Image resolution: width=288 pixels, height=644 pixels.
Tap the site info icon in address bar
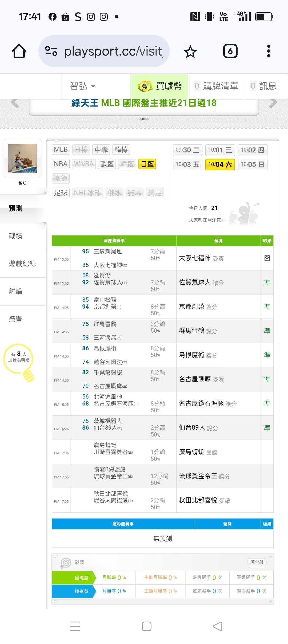click(51, 51)
